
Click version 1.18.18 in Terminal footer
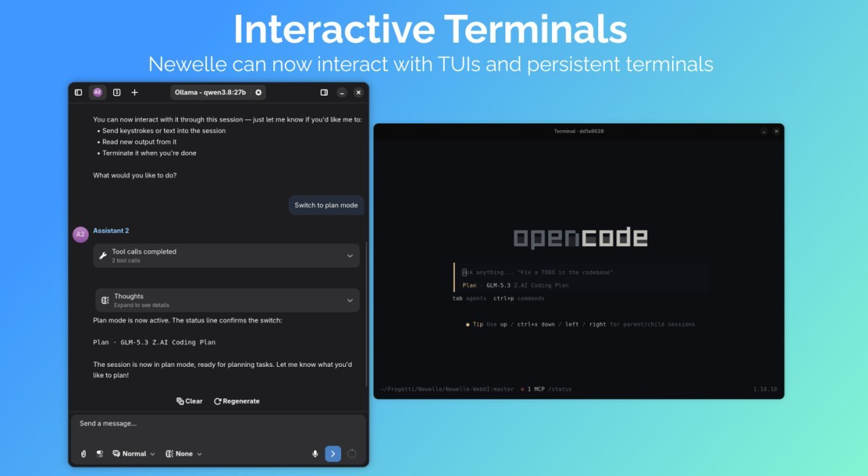[x=765, y=389]
